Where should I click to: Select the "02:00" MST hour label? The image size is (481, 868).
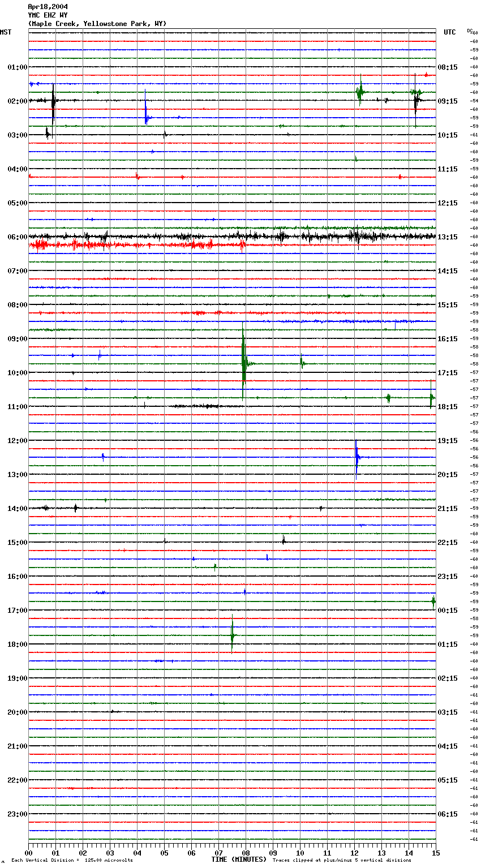point(18,101)
